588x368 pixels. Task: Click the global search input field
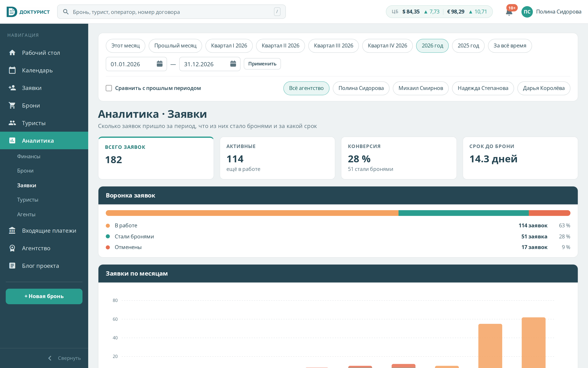coord(171,12)
